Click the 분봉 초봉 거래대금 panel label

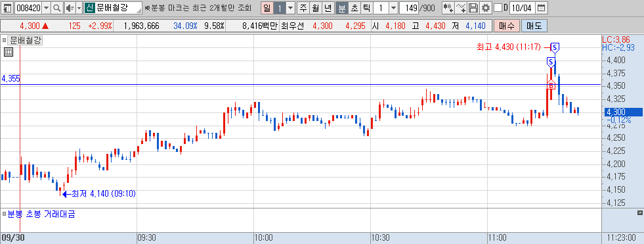coord(41,214)
